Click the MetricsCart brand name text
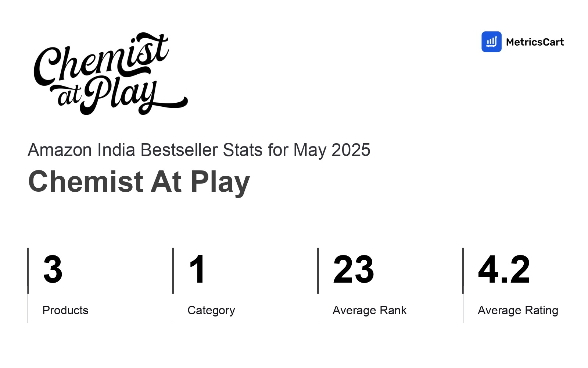Screen dimensions: 588x368 coord(535,42)
